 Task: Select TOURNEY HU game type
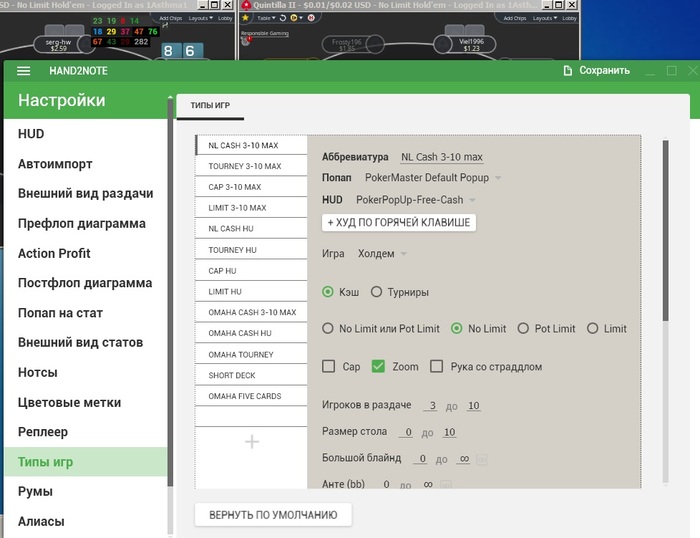(251, 250)
